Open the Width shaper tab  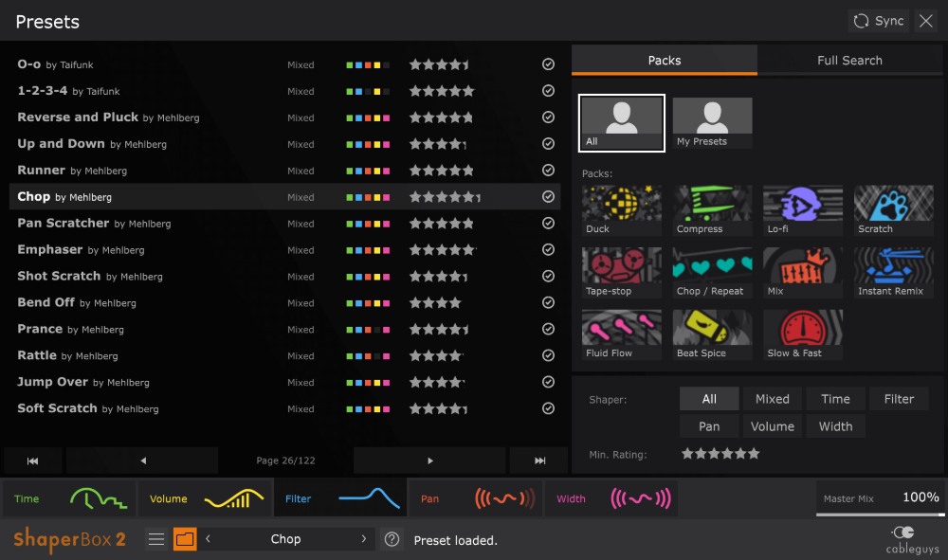[x=611, y=498]
